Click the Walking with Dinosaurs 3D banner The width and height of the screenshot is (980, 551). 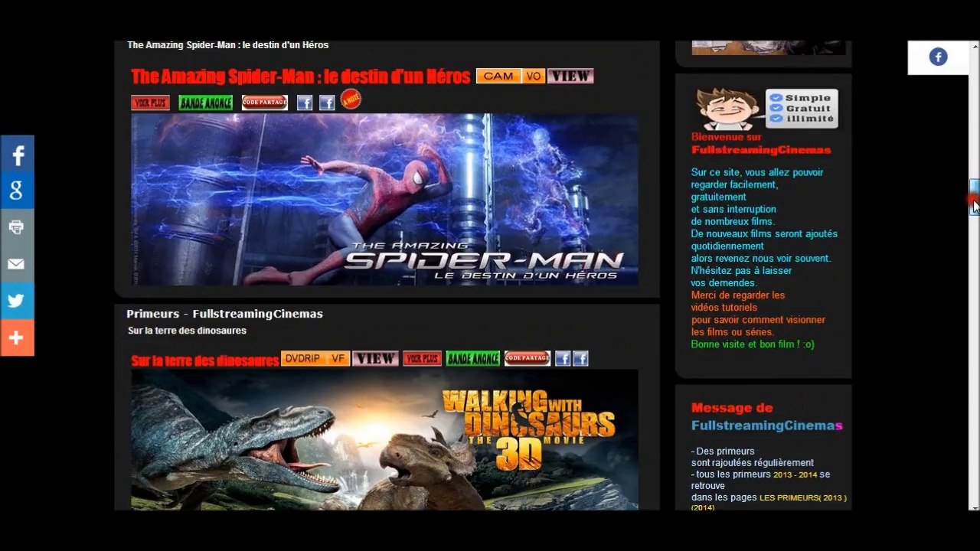click(384, 439)
